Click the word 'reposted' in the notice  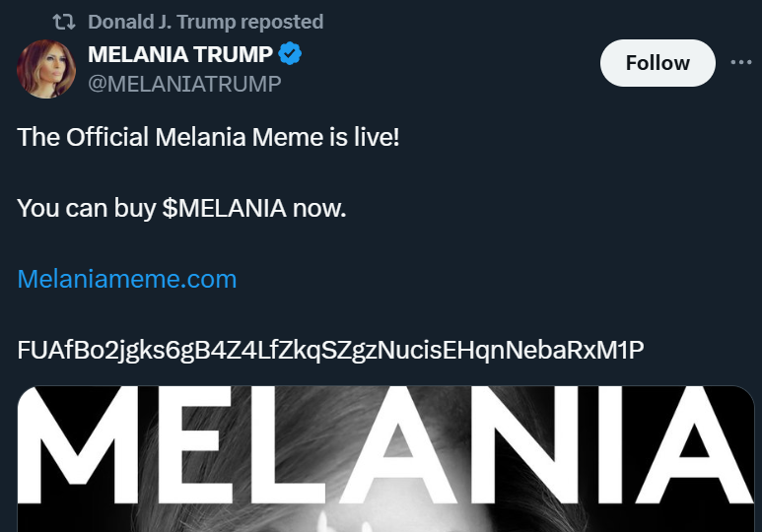(282, 23)
